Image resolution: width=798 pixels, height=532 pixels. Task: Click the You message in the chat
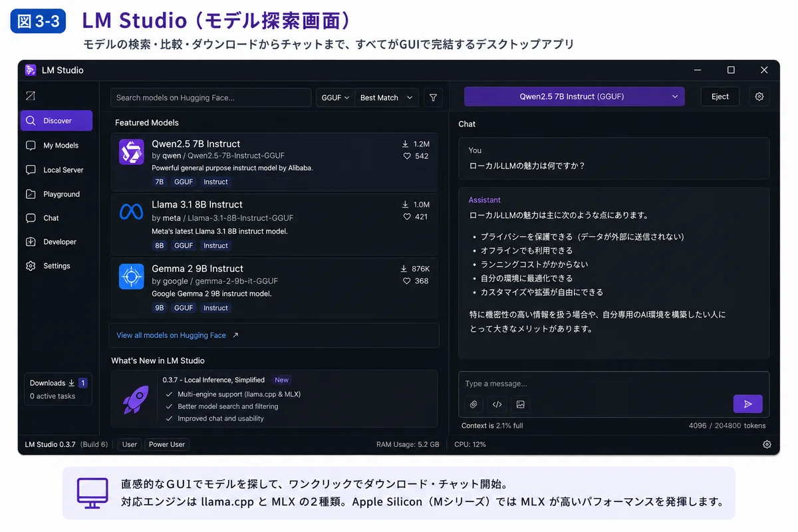click(614, 158)
